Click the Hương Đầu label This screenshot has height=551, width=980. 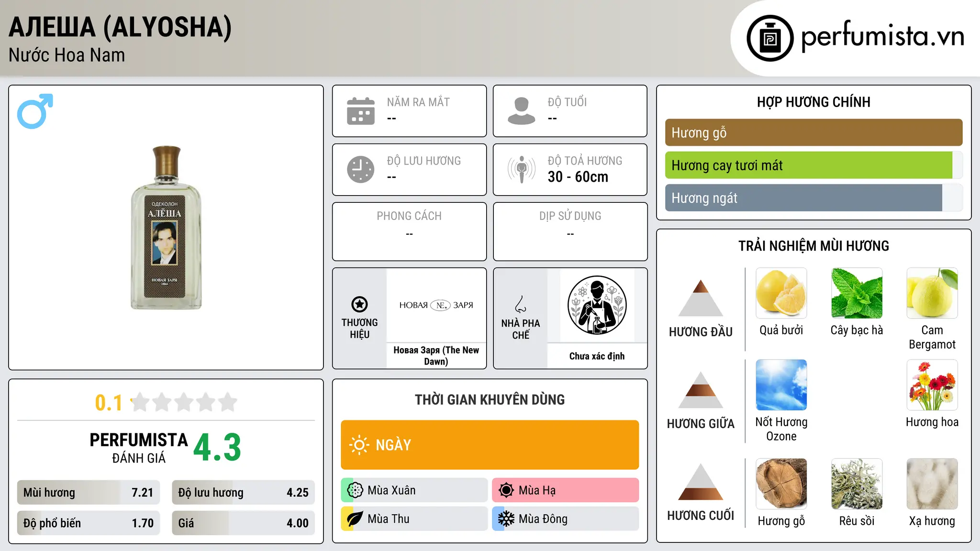point(701,332)
